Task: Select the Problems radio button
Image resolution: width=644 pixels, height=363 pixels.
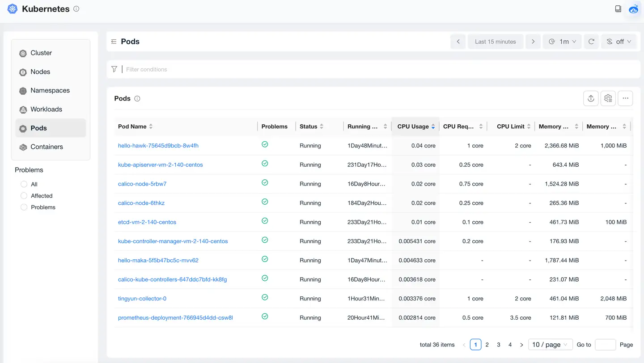Action: coord(24,207)
